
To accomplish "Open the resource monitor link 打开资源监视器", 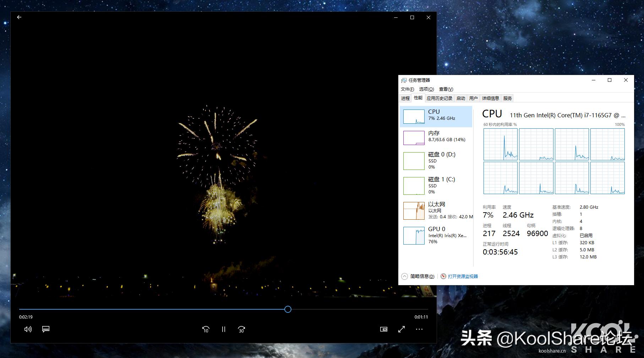I will 463,276.
